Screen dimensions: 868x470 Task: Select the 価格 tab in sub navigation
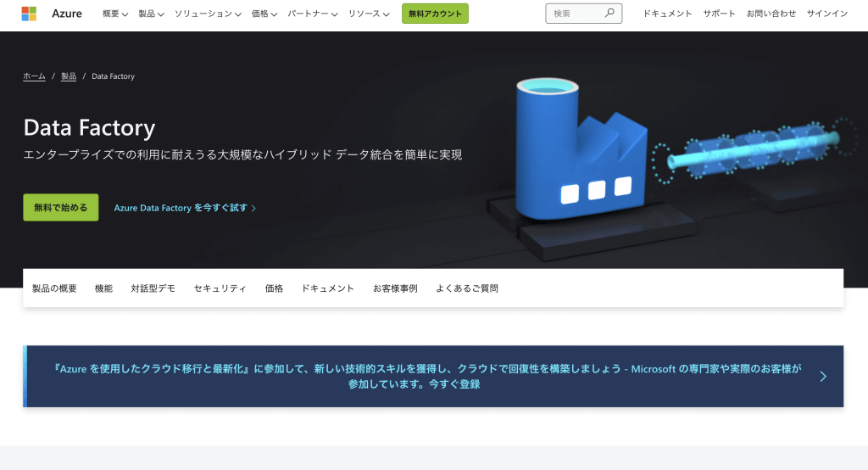coord(274,288)
